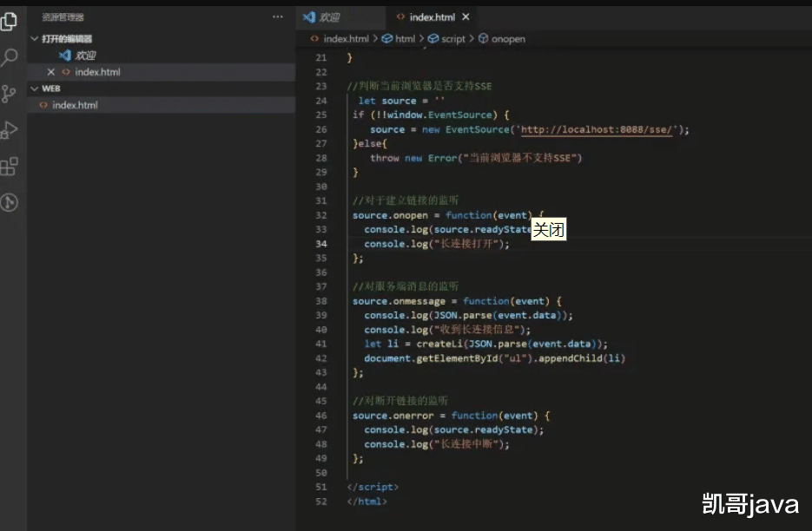Close index.html in the open editors list

pos(50,72)
